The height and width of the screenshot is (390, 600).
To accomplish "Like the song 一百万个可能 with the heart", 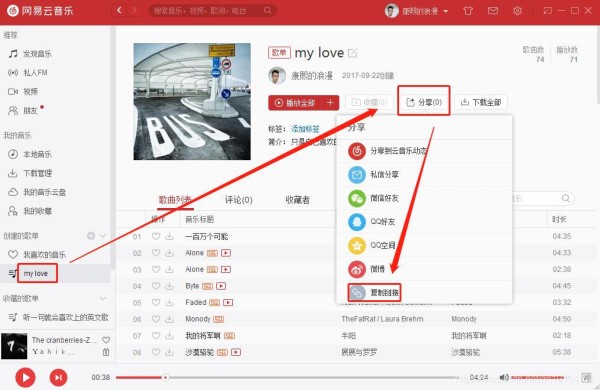I will click(x=156, y=237).
